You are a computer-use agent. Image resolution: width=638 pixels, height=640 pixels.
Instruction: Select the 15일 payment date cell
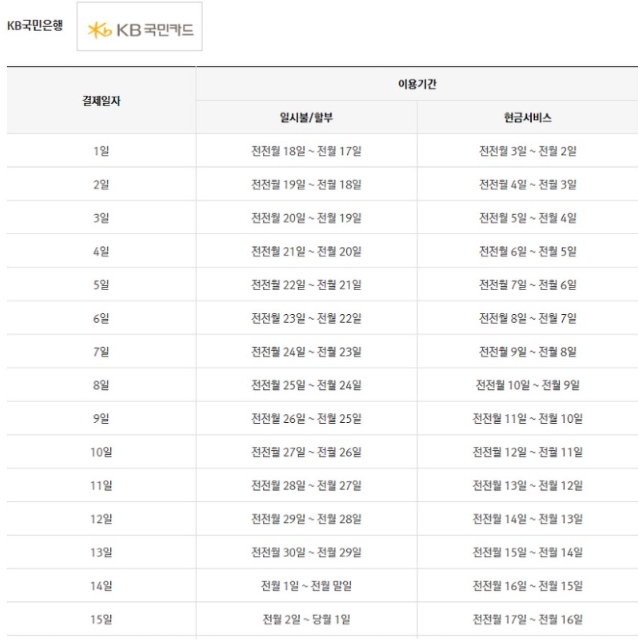[x=101, y=620]
